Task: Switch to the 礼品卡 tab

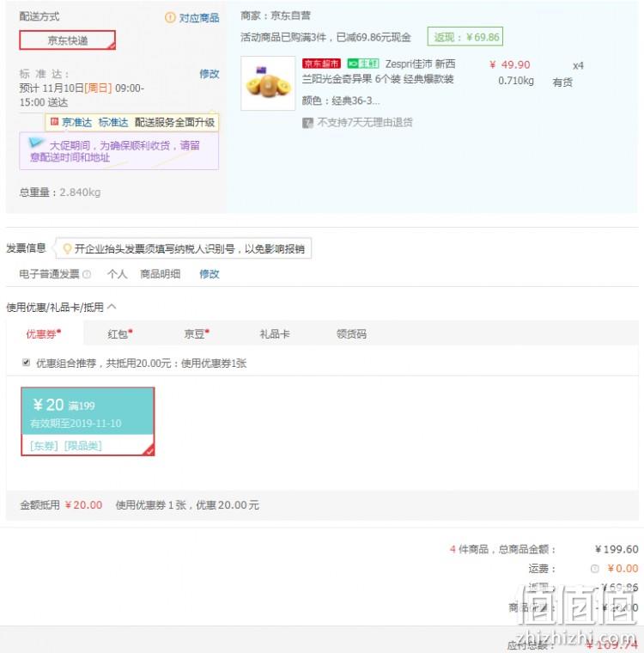Action: 274,333
